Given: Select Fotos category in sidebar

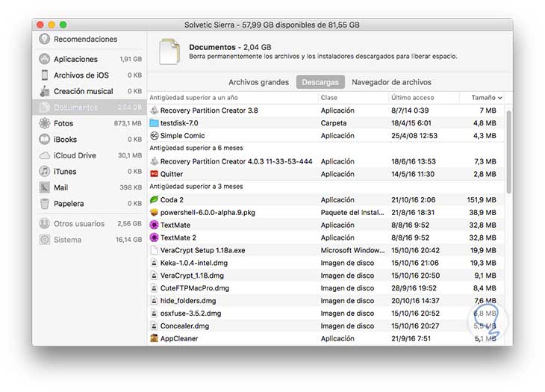Looking at the screenshot, I should (63, 123).
